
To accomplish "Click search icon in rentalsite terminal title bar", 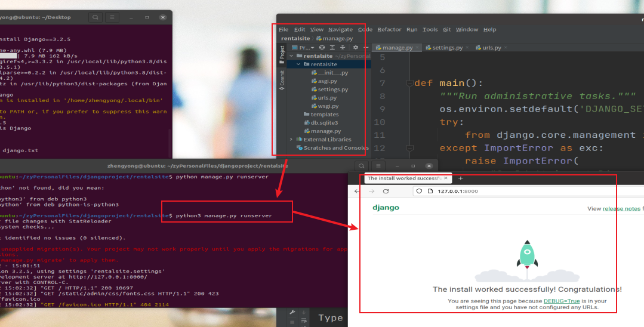I will 362,166.
